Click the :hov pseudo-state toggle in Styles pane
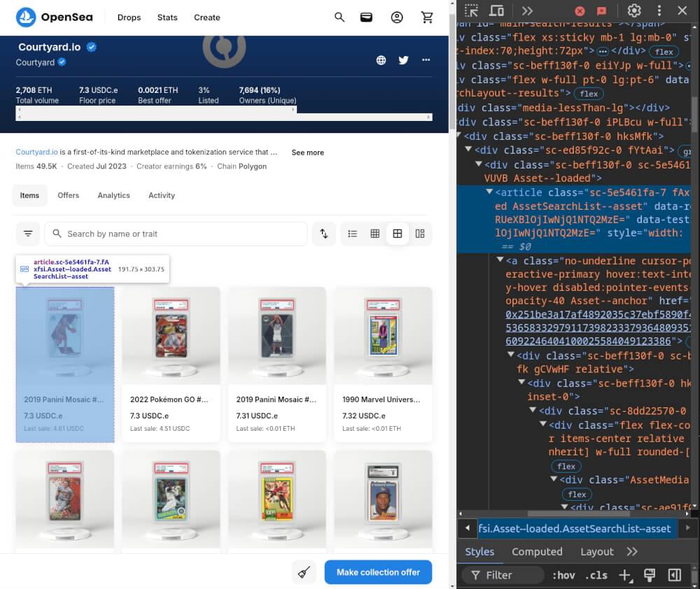This screenshot has width=700, height=589. 563,575
